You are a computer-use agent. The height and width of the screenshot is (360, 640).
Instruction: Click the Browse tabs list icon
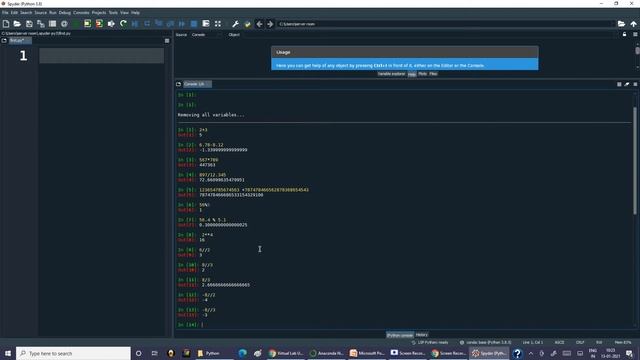click(x=52, y=24)
